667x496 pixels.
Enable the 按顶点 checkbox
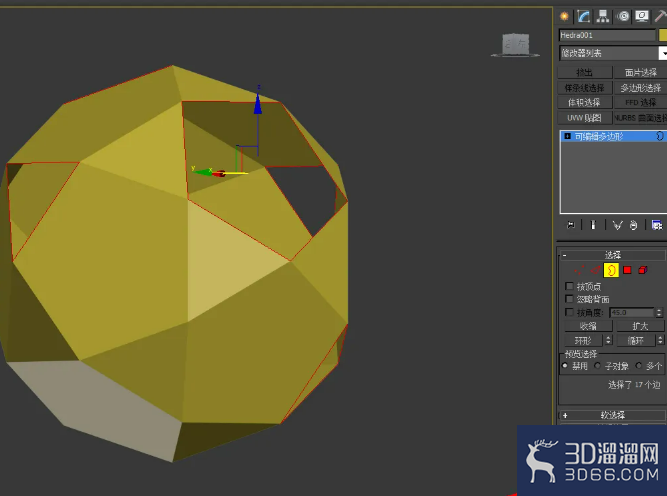point(569,286)
